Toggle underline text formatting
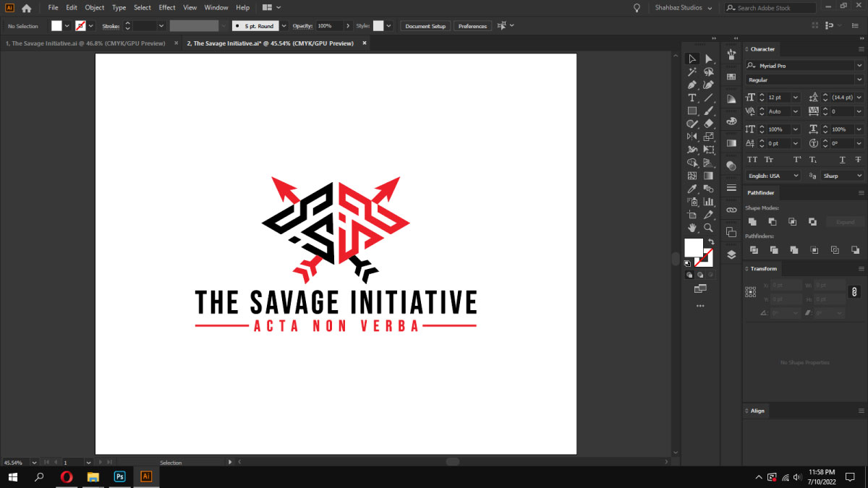The width and height of the screenshot is (868, 488). [843, 160]
